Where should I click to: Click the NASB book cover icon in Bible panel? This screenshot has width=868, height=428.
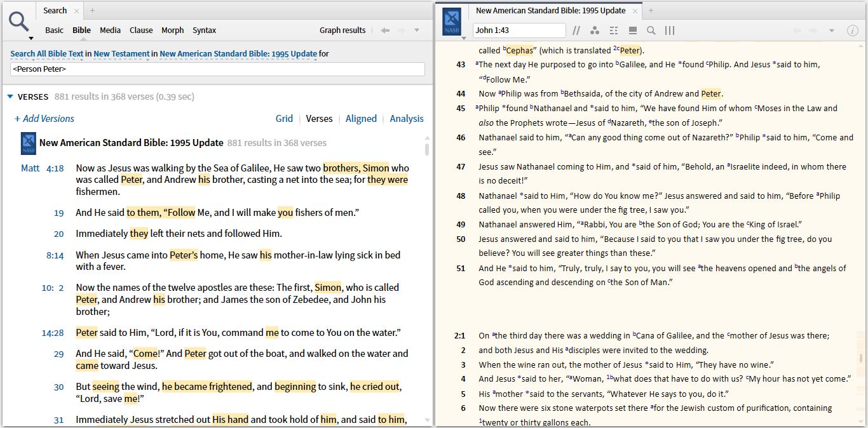click(x=452, y=22)
